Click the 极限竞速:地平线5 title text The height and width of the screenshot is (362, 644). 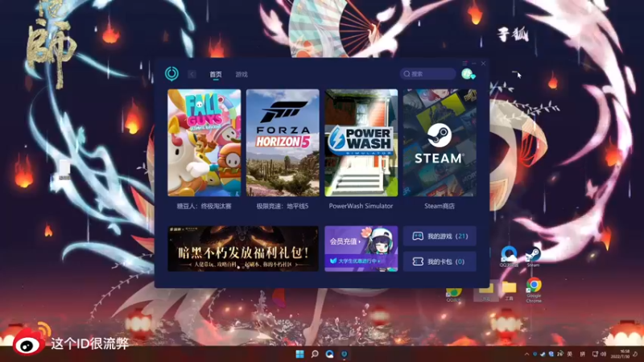tap(283, 206)
